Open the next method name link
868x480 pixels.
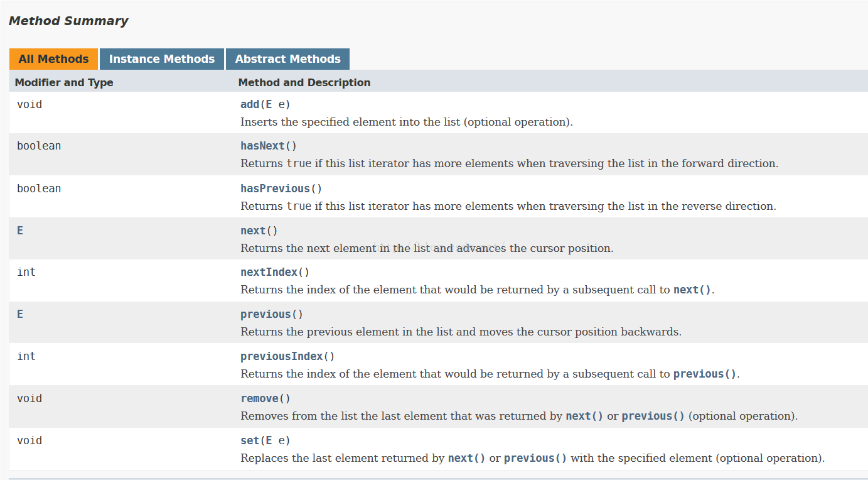[253, 231]
